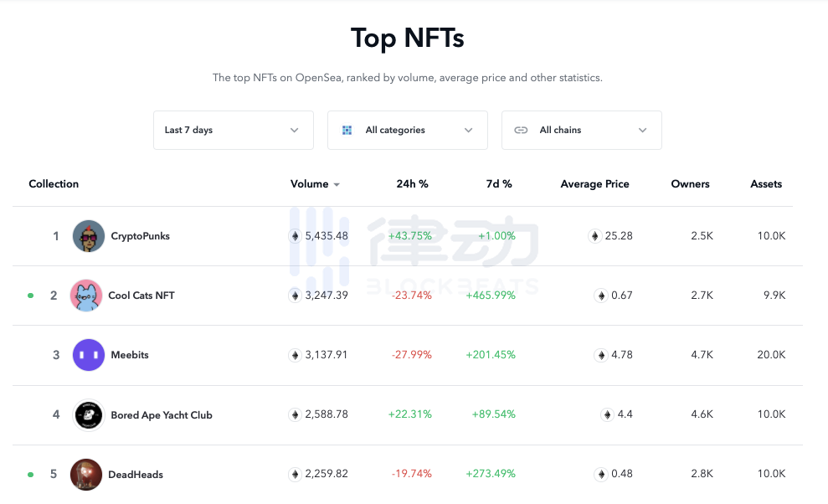Screen dimensions: 828x504
Task: Click the CryptoPunks collection avatar
Action: coord(86,235)
